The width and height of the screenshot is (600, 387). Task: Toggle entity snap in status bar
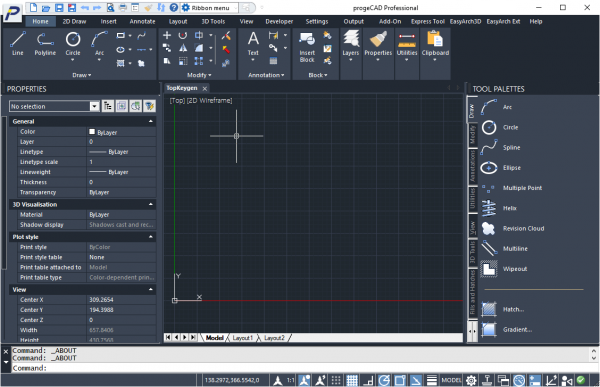point(400,380)
